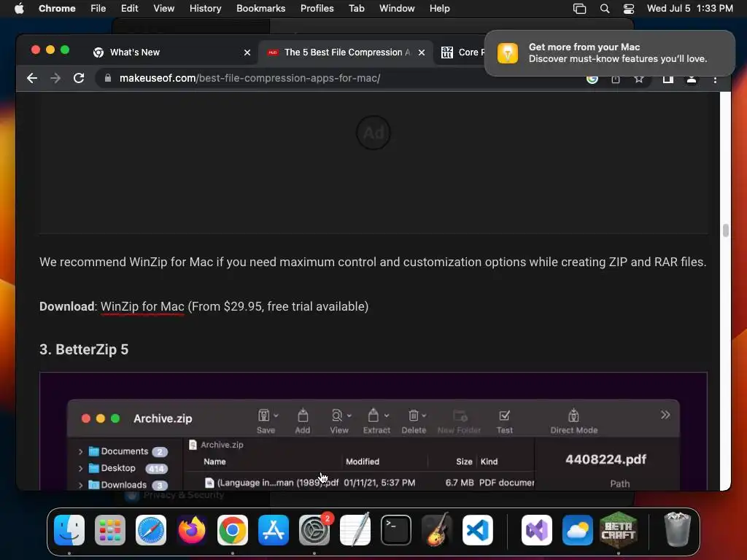This screenshot has width=747, height=560.
Task: Open Spotlight search in menu bar
Action: point(605,9)
